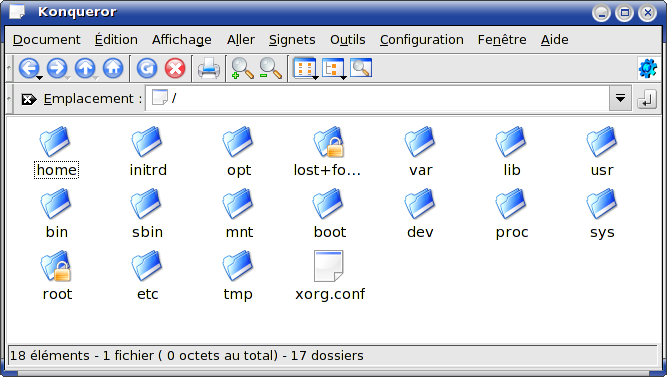Screen dimensions: 667x377
Task: Select the locked lost+found folder
Action: [328, 152]
